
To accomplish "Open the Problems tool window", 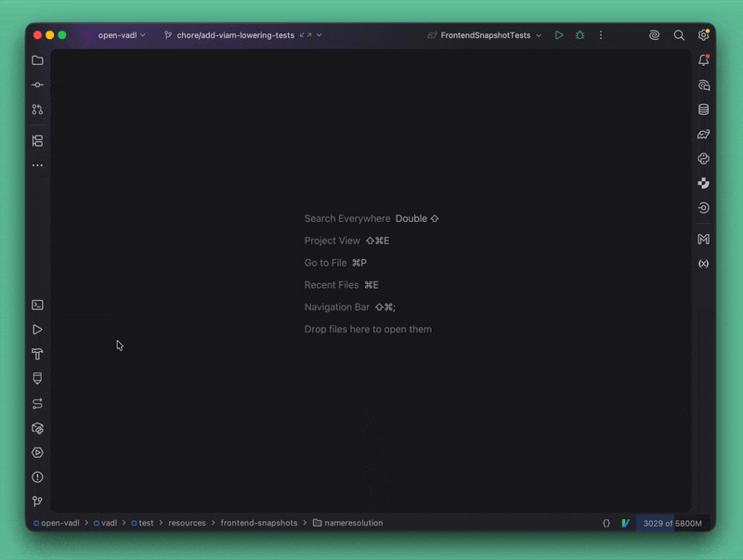I will click(x=37, y=477).
